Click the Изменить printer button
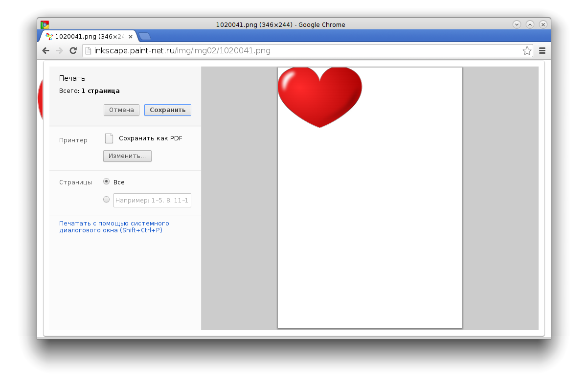The image size is (588, 381). [x=127, y=156]
